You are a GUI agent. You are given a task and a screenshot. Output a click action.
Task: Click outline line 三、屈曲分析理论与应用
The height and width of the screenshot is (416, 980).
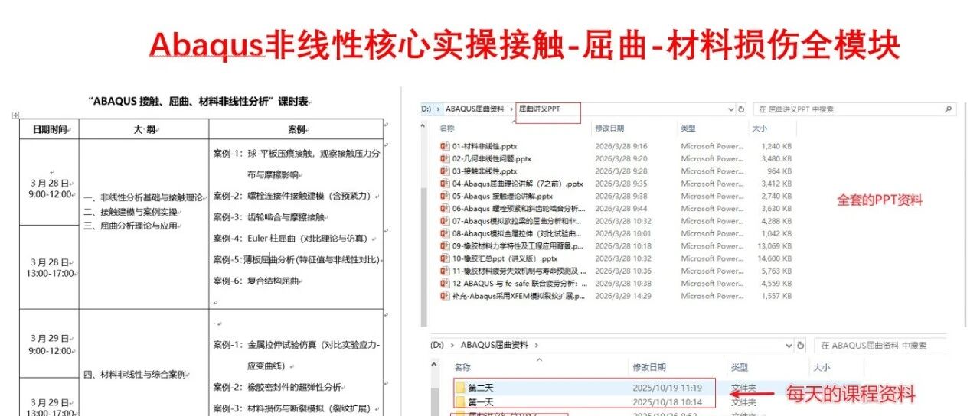(x=132, y=226)
